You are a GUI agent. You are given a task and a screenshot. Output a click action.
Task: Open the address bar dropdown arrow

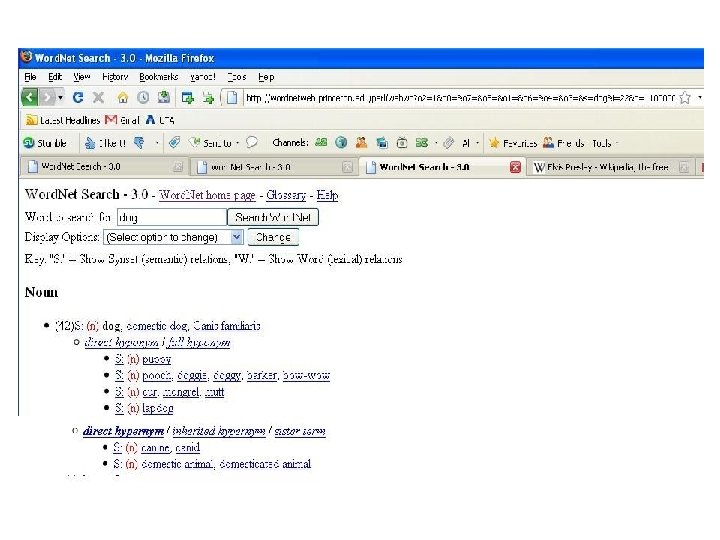point(700,98)
